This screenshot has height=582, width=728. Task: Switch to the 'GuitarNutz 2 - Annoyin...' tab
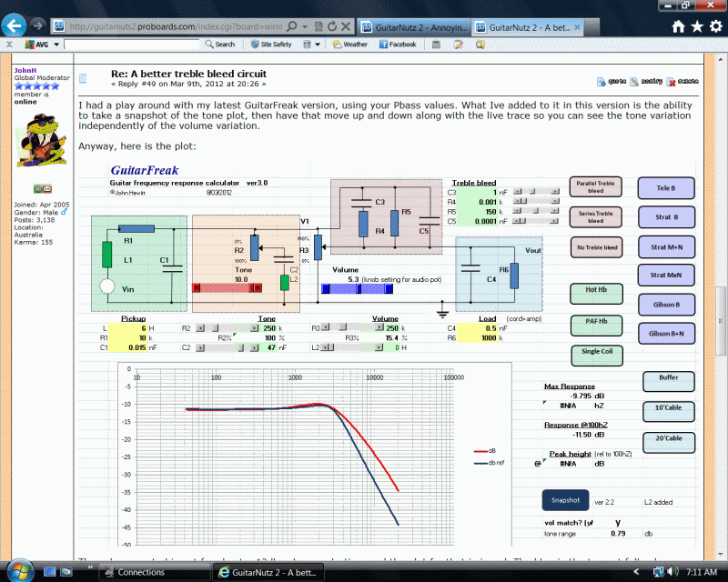click(414, 27)
